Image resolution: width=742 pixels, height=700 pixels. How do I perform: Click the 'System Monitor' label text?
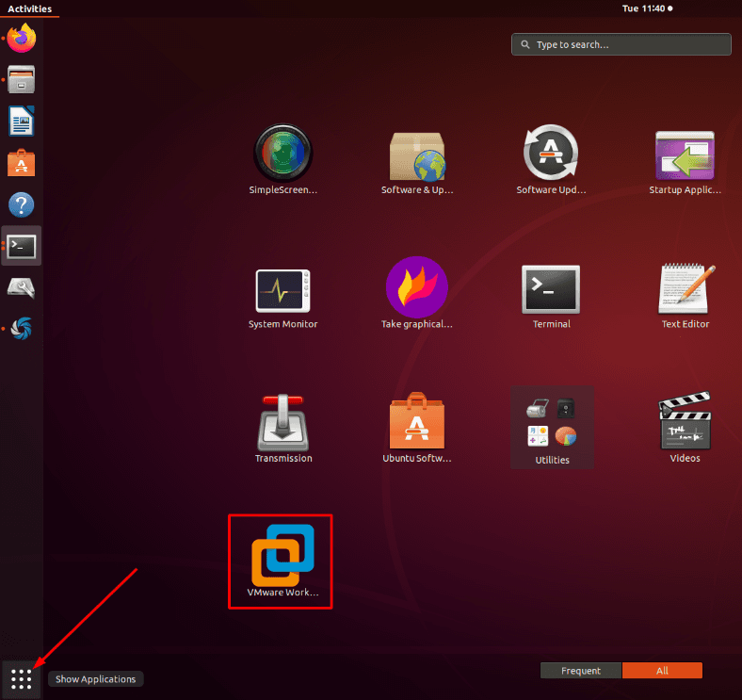[283, 324]
